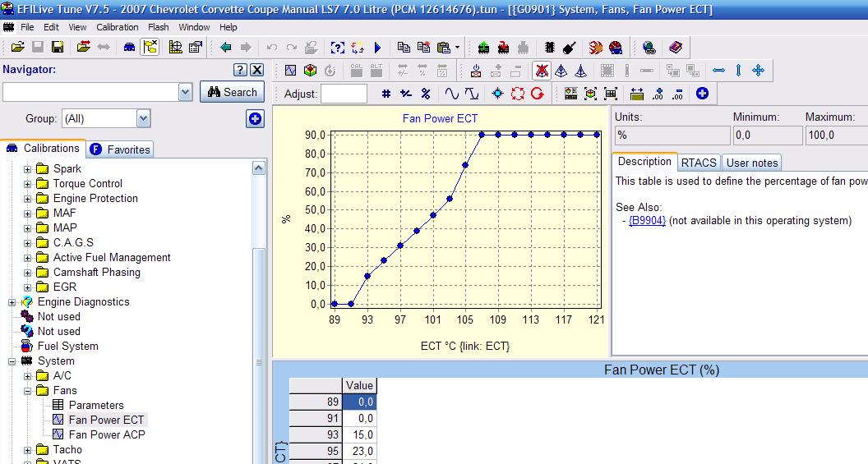868x464 pixels.
Task: Expand the Active Fuel Management folder
Action: coord(27,258)
